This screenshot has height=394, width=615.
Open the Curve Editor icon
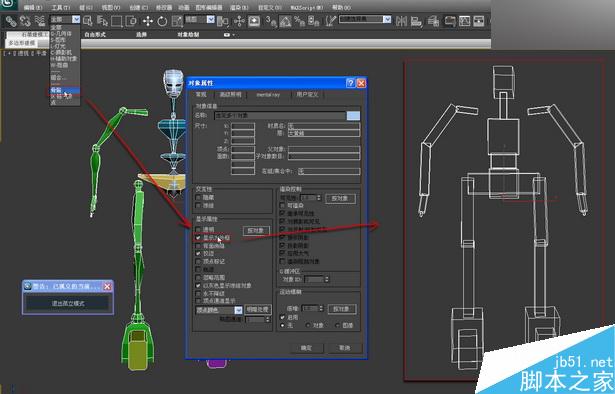point(464,21)
